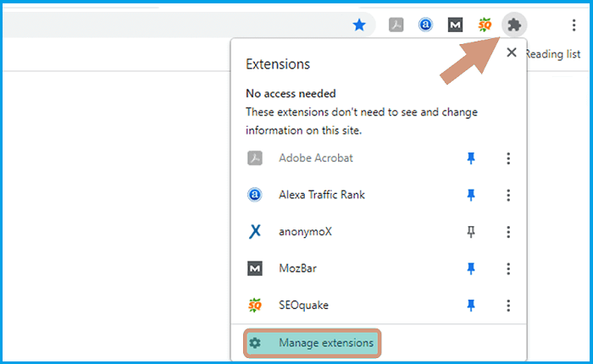Select SEOquake extension name

point(303,305)
